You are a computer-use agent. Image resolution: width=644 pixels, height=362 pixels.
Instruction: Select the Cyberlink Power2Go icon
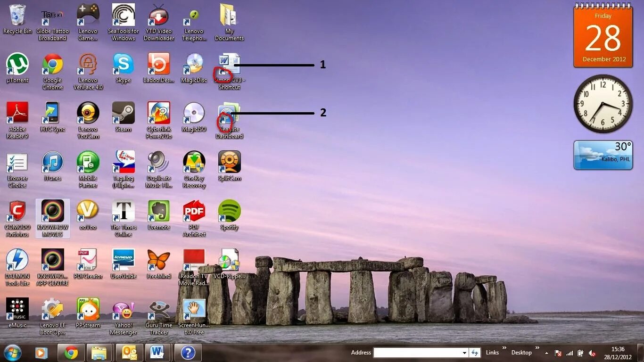tap(159, 113)
